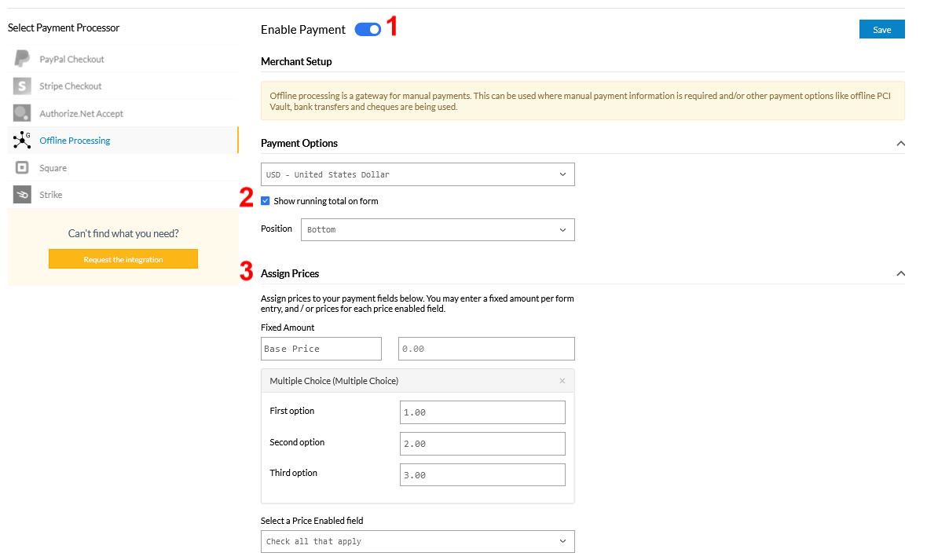Select Authorize.Net Accept processor
Screen dimensions: 927x560
point(123,114)
